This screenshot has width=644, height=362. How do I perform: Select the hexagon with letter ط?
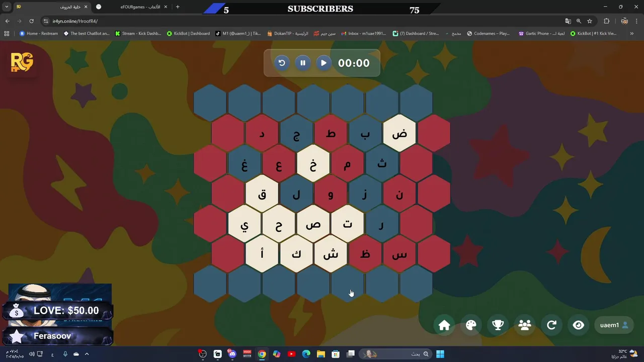tap(331, 134)
